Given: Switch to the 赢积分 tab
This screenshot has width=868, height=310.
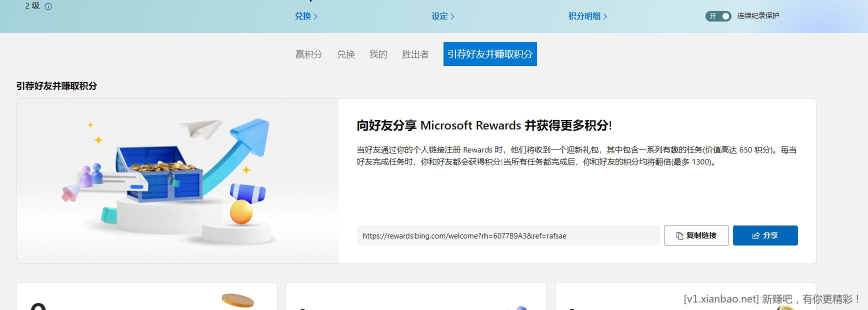Looking at the screenshot, I should (x=308, y=54).
